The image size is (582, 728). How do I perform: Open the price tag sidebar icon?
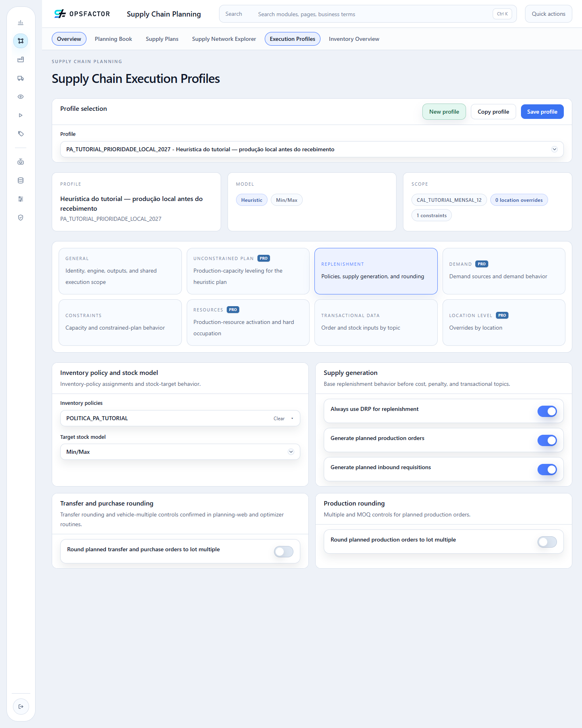[21, 134]
